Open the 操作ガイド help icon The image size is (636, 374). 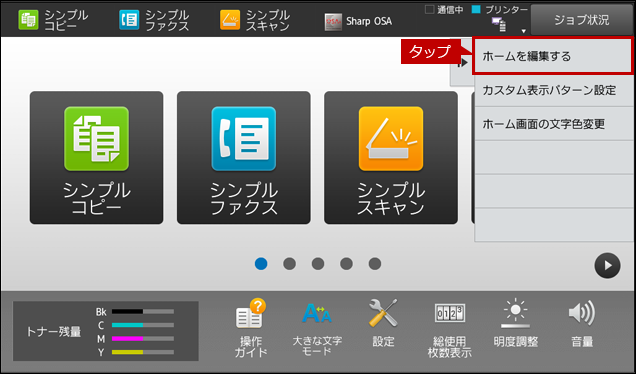[x=251, y=328]
